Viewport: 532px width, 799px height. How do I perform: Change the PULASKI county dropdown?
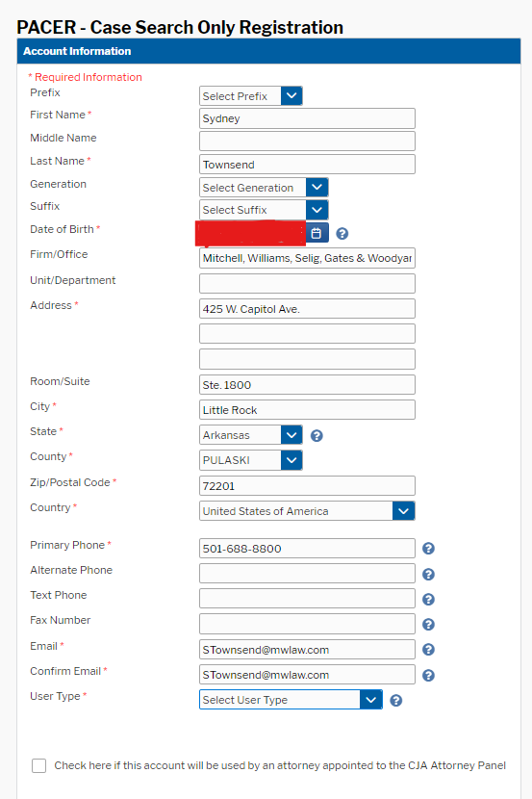pyautogui.click(x=251, y=460)
